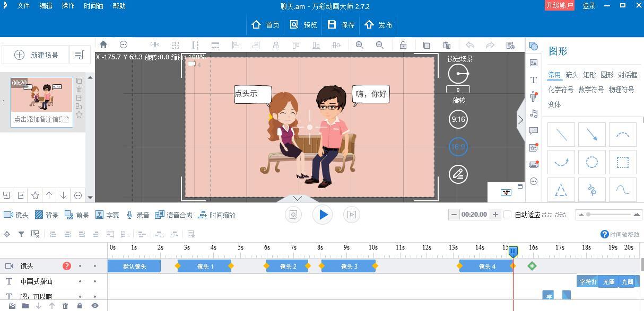The image size is (644, 311).
Task: Switch to 箭头 shape tab
Action: pos(572,75)
